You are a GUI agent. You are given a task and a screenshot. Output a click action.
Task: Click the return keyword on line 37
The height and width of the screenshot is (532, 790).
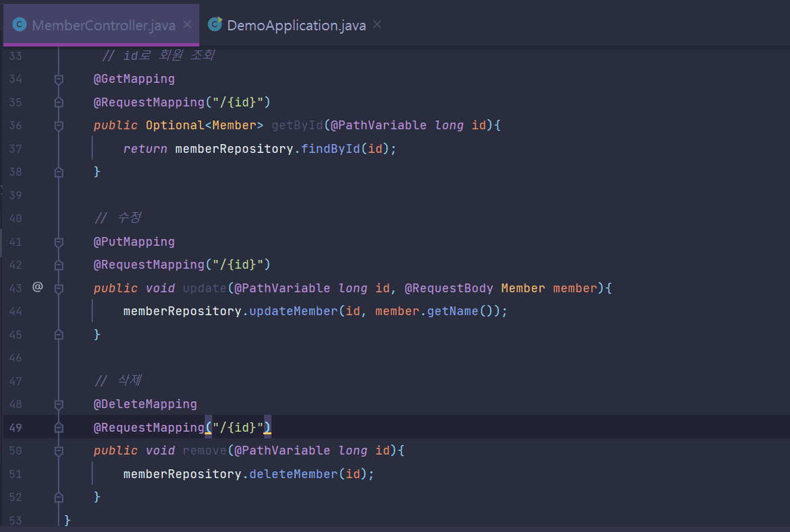tap(145, 149)
